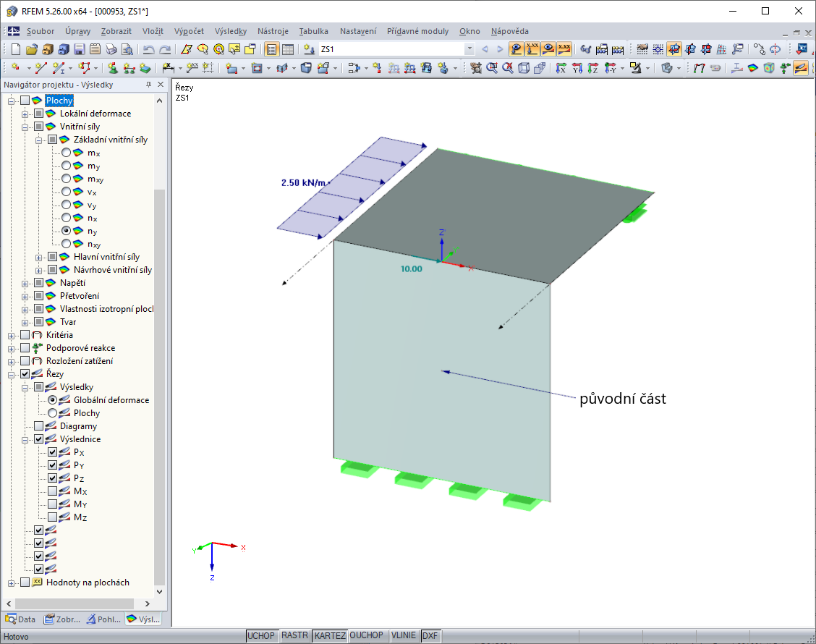Expand the Napětí node
Screen dimensions: 816x644
pyautogui.click(x=25, y=283)
